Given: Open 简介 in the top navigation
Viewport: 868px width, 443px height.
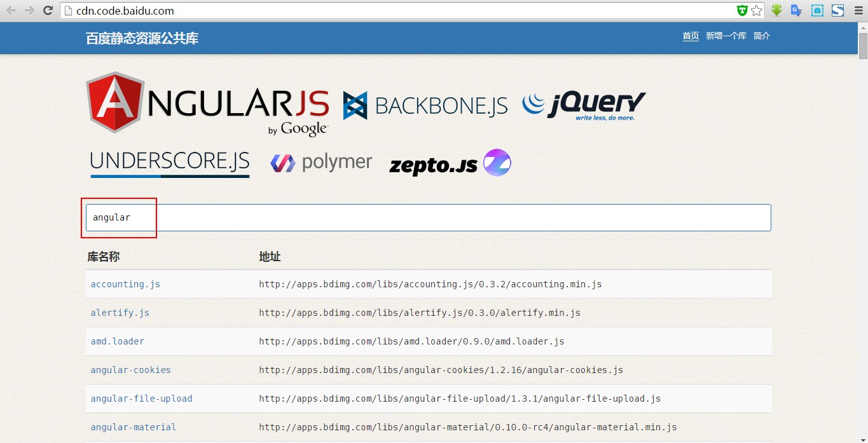Looking at the screenshot, I should [x=762, y=36].
